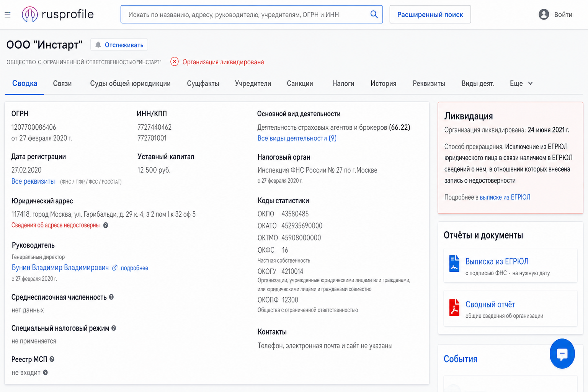Click the red PDF summary report icon
588x392 pixels.
454,307
